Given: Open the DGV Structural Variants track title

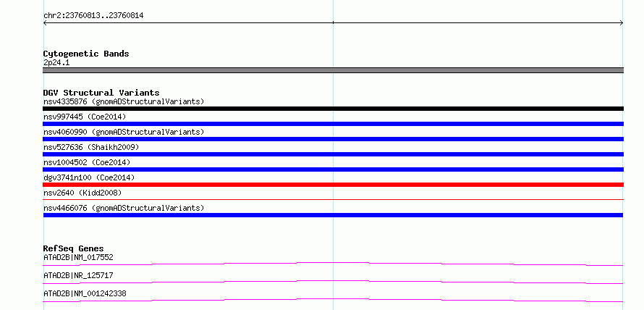Looking at the screenshot, I should click(x=101, y=93).
